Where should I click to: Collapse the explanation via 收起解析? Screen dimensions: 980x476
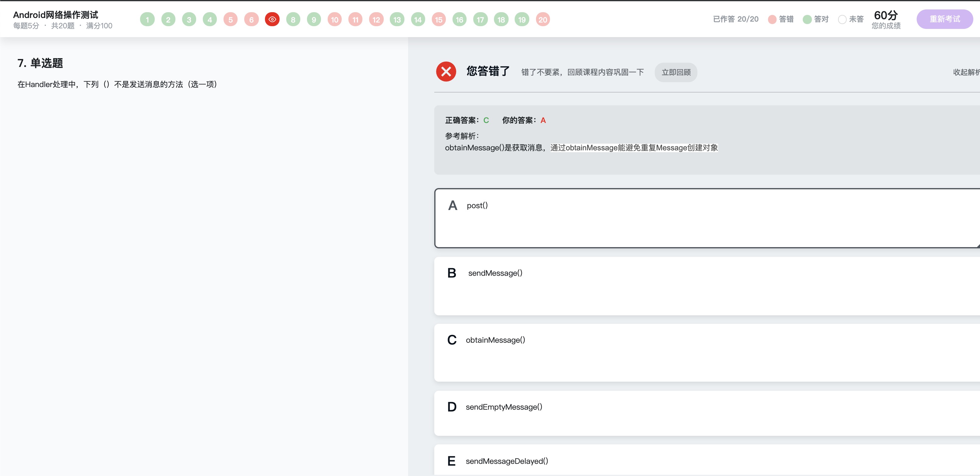(x=966, y=72)
